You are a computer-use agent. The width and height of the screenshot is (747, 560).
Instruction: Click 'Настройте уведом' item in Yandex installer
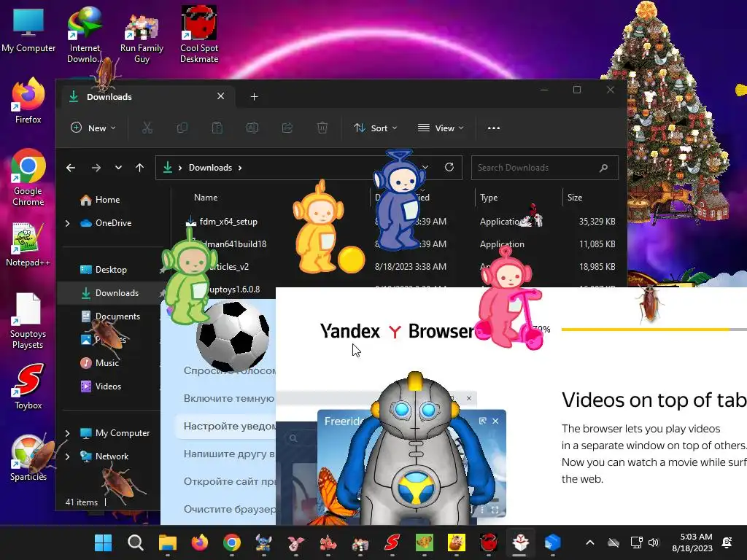coord(227,426)
